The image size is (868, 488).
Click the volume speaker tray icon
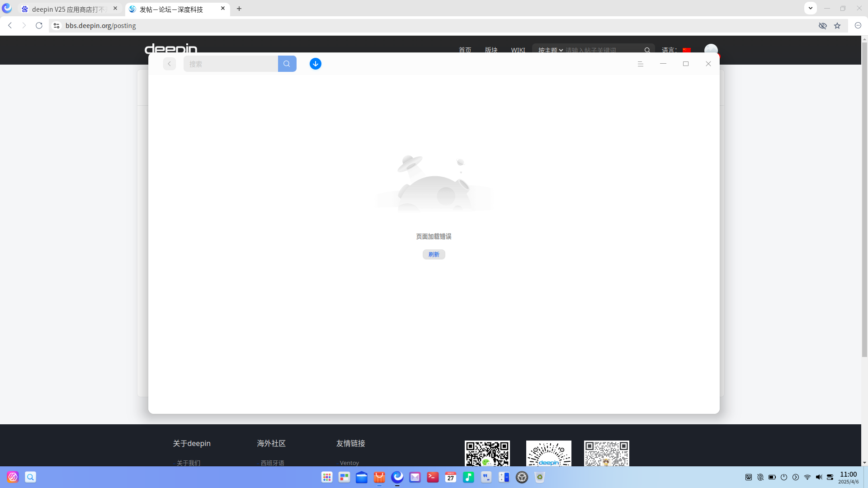pos(819,477)
